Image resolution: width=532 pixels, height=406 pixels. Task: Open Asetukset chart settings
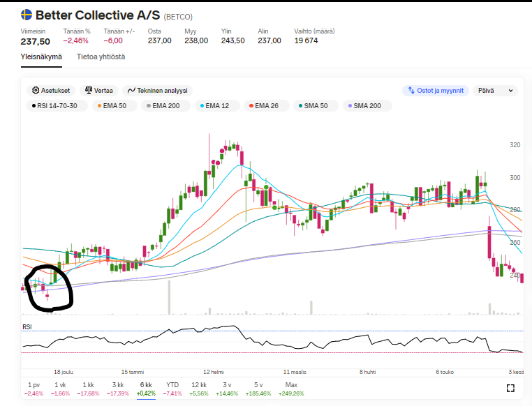[x=51, y=91]
